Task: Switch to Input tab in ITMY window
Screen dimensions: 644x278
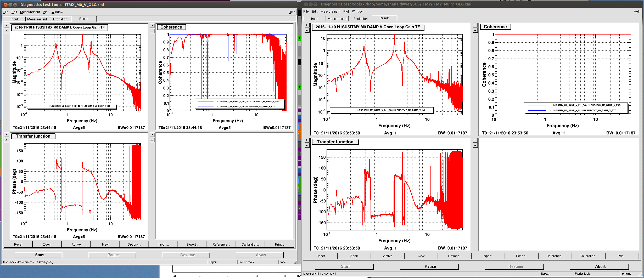Action: click(315, 19)
